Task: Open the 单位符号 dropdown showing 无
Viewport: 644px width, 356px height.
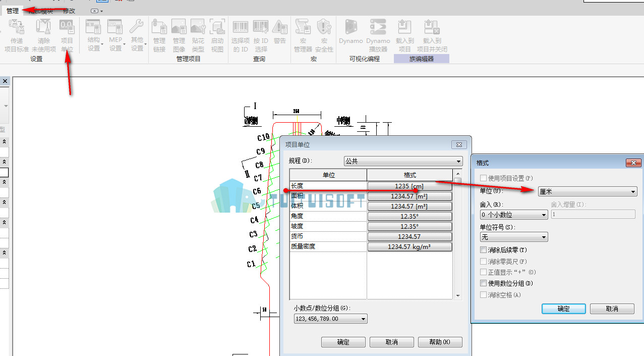Action: point(514,237)
